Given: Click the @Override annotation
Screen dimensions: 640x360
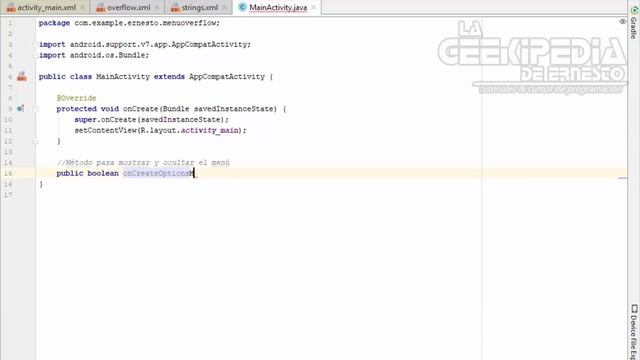Looking at the screenshot, I should (76, 98).
